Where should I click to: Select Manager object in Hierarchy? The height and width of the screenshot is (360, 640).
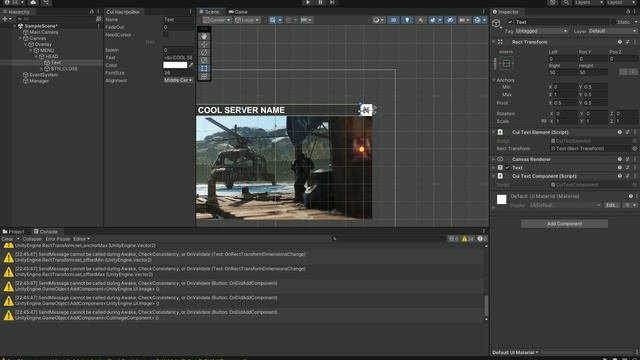click(39, 81)
